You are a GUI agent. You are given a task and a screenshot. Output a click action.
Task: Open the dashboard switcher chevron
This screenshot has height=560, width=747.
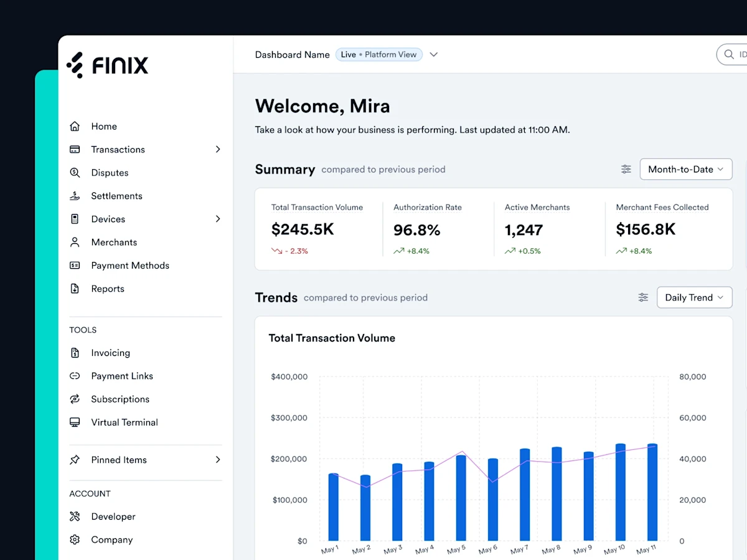click(434, 55)
